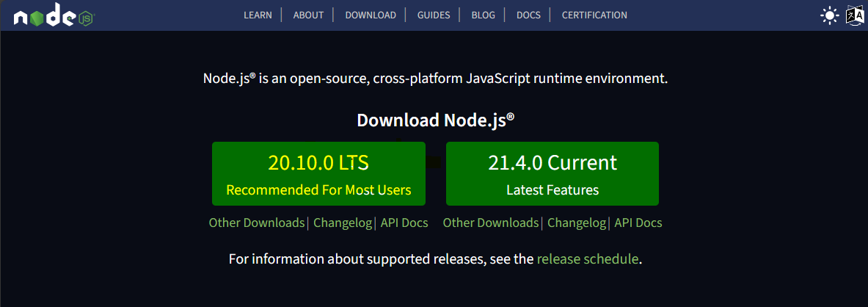Follow the release schedule link
Screen dimensions: 868x307
click(x=587, y=259)
